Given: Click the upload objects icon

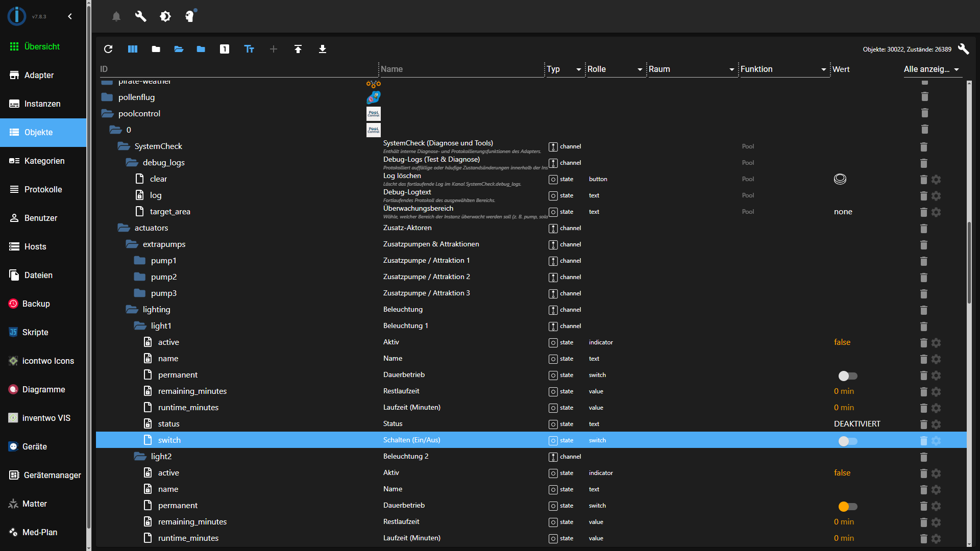Looking at the screenshot, I should [x=298, y=49].
